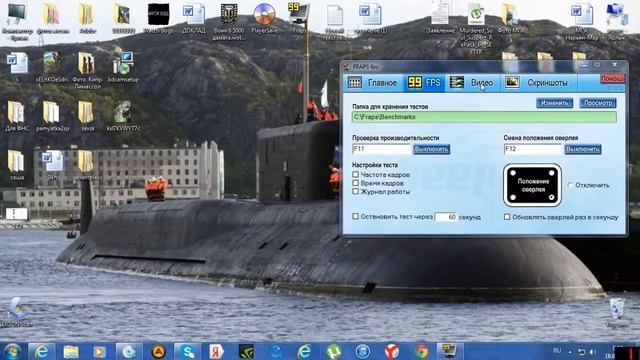Screen dimensions: 640x360
Task: Click the Fraps desktop shortcut icon
Action: tap(299, 16)
